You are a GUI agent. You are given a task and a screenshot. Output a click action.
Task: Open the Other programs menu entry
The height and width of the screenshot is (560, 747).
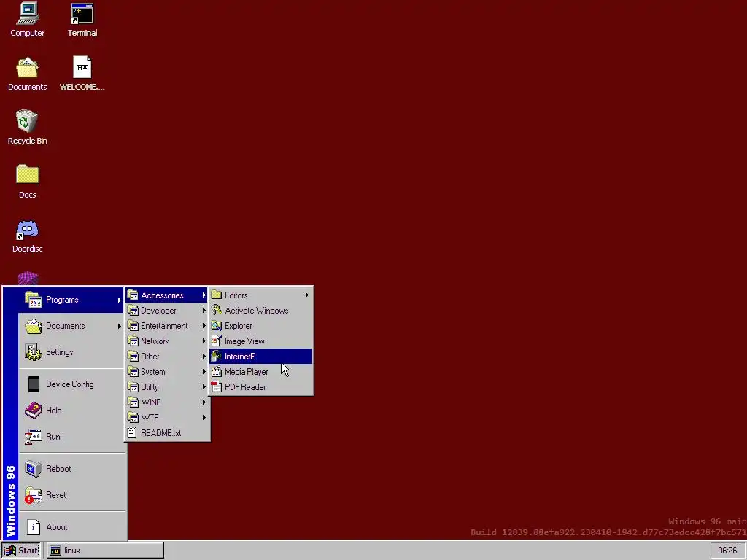pyautogui.click(x=166, y=356)
